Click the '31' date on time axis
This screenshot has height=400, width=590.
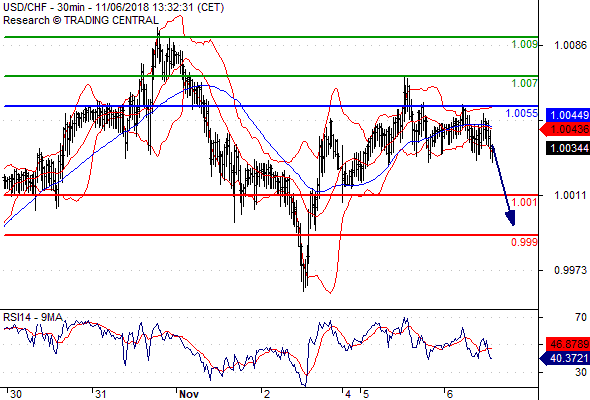tap(100, 394)
